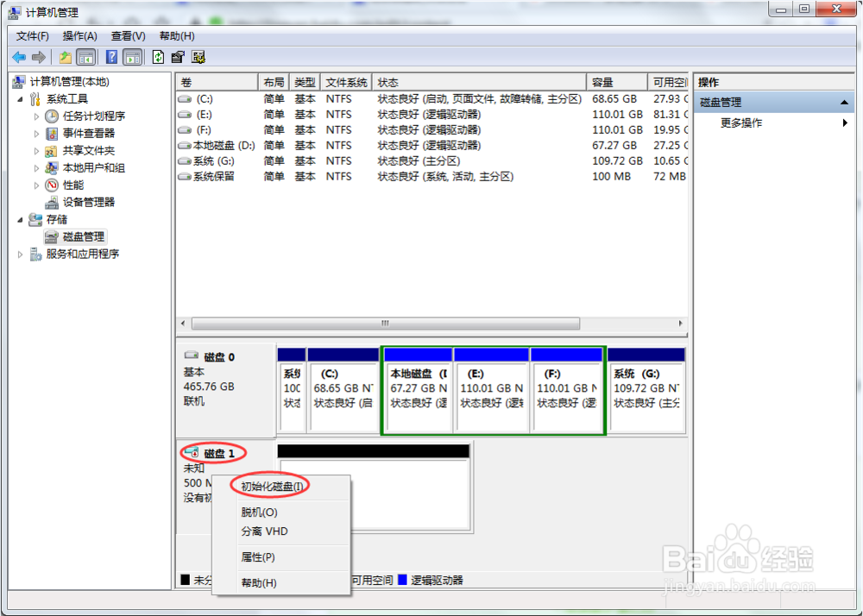The width and height of the screenshot is (863, 616).
Task: Expand the 服务和应用程序 tree node
Action: (21, 255)
